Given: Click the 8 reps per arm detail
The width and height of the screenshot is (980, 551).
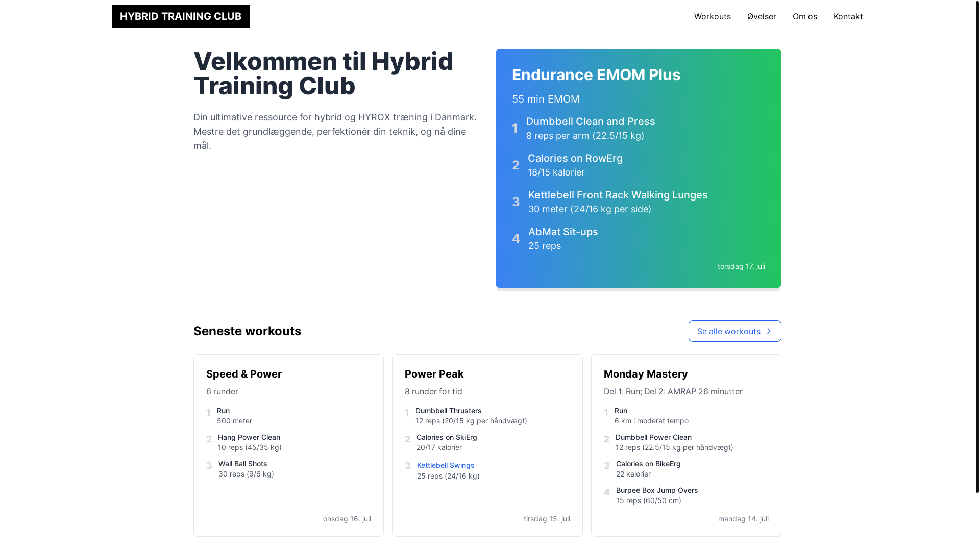Looking at the screenshot, I should (585, 136).
